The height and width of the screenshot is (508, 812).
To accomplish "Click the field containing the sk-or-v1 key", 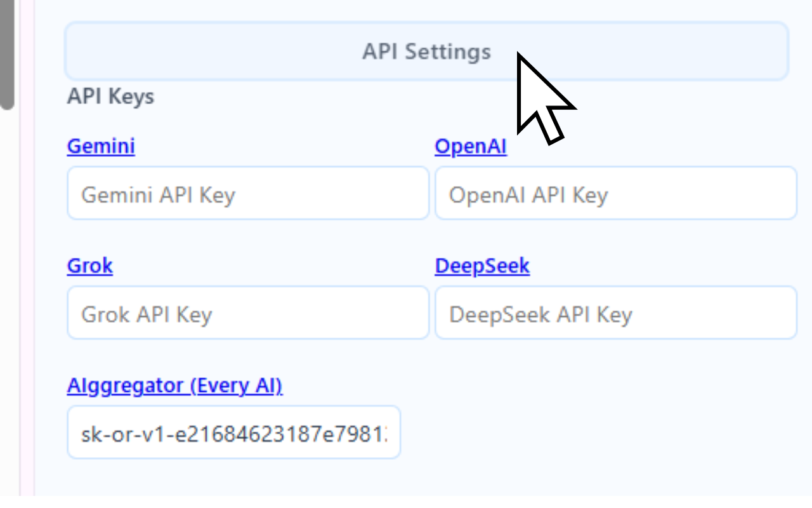I will click(233, 432).
